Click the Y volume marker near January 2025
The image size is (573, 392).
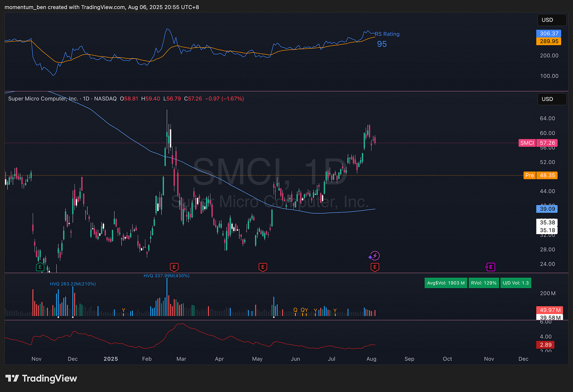(x=124, y=311)
